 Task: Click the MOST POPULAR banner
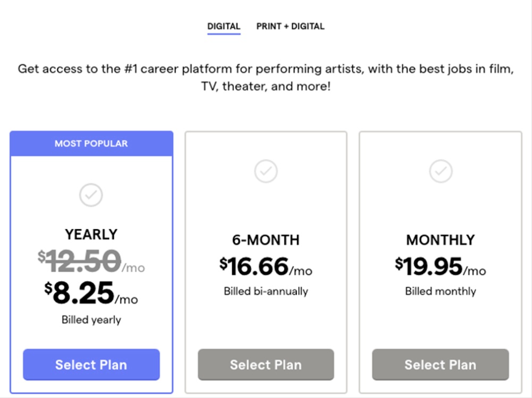[91, 143]
